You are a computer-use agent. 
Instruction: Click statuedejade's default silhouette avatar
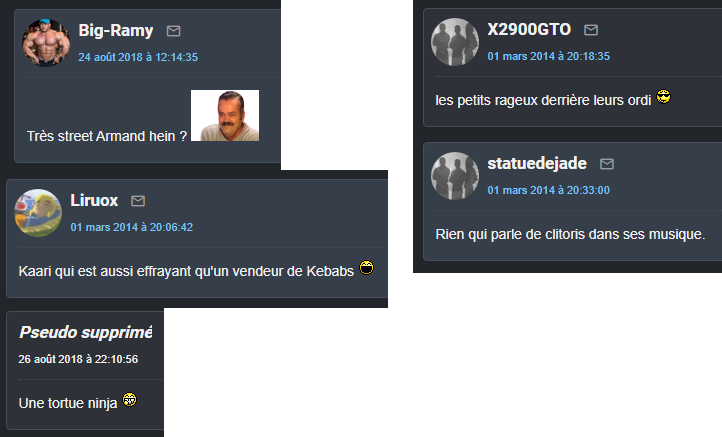[x=455, y=176]
